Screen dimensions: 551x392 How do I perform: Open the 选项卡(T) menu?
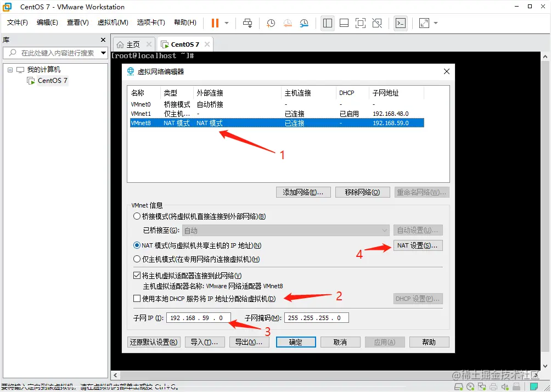[x=151, y=23]
